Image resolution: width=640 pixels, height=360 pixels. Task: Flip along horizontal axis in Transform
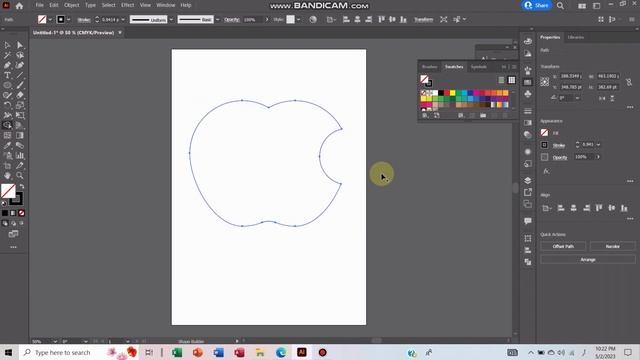click(x=602, y=98)
